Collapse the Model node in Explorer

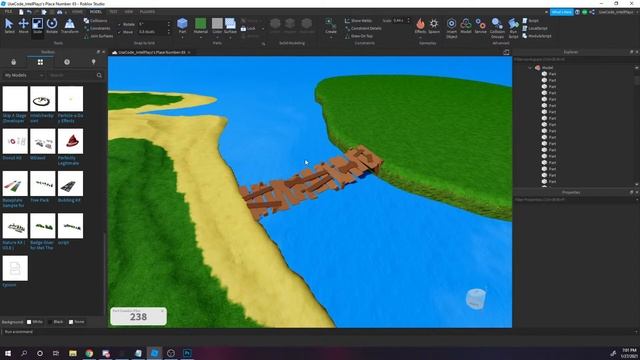pyautogui.click(x=530, y=68)
